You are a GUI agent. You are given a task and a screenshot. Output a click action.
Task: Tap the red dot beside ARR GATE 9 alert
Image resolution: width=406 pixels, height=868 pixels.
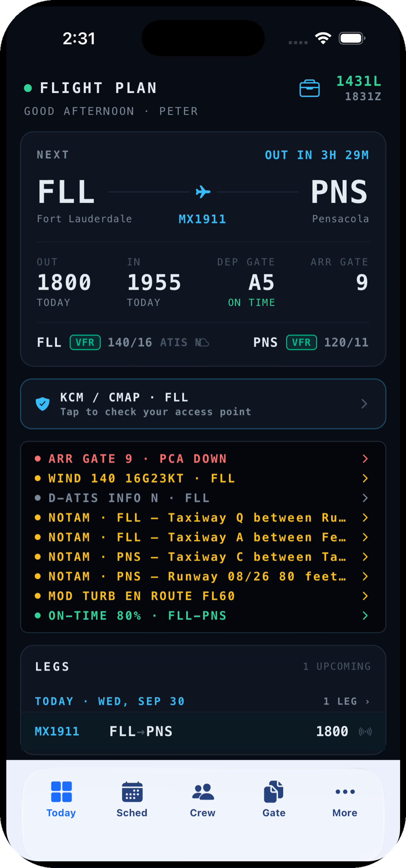tap(38, 459)
